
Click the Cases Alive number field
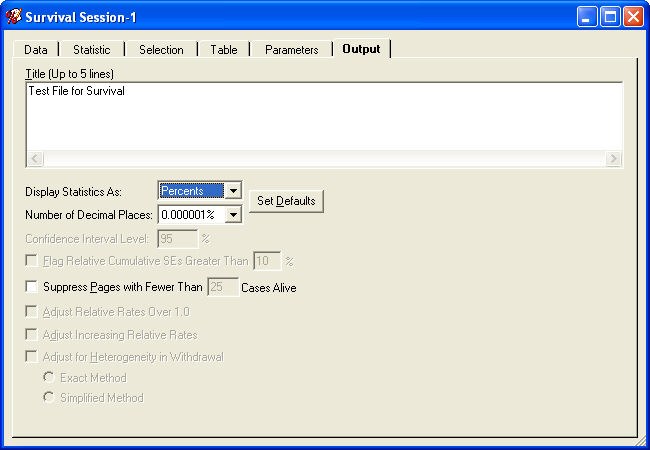(x=222, y=288)
